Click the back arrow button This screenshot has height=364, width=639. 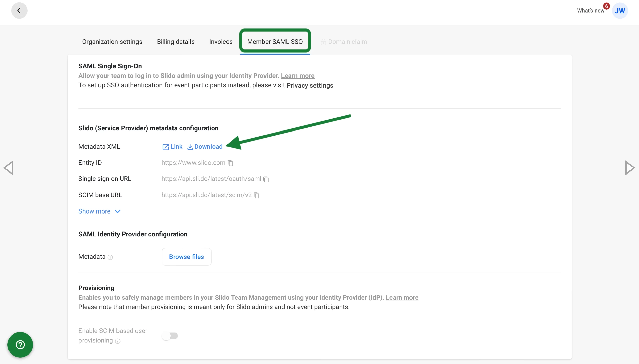click(x=19, y=11)
